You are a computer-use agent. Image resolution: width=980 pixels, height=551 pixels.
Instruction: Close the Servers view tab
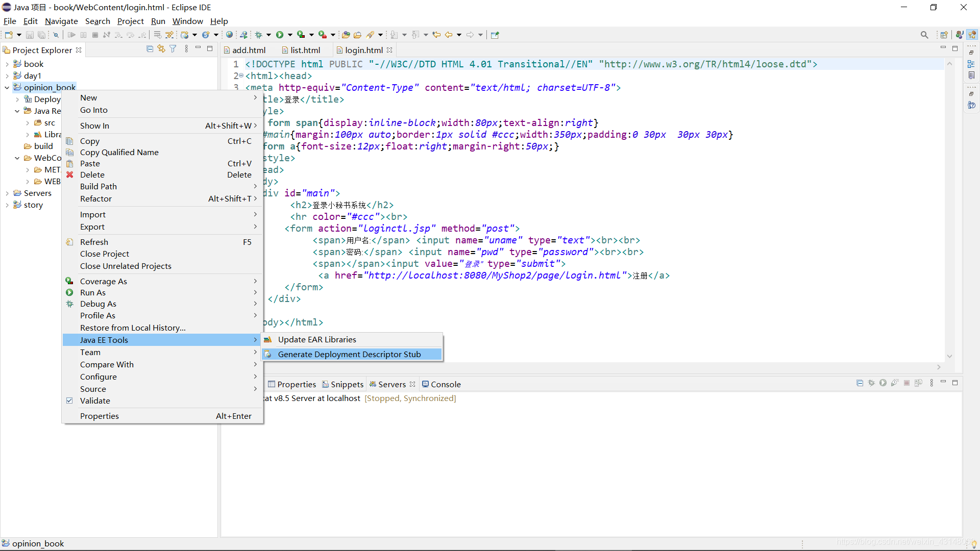pyautogui.click(x=412, y=384)
